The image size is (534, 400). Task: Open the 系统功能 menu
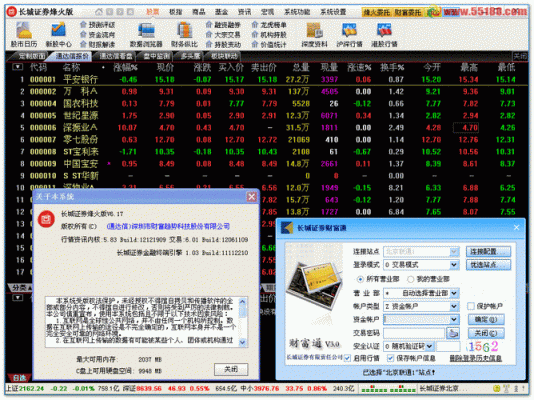297,12
